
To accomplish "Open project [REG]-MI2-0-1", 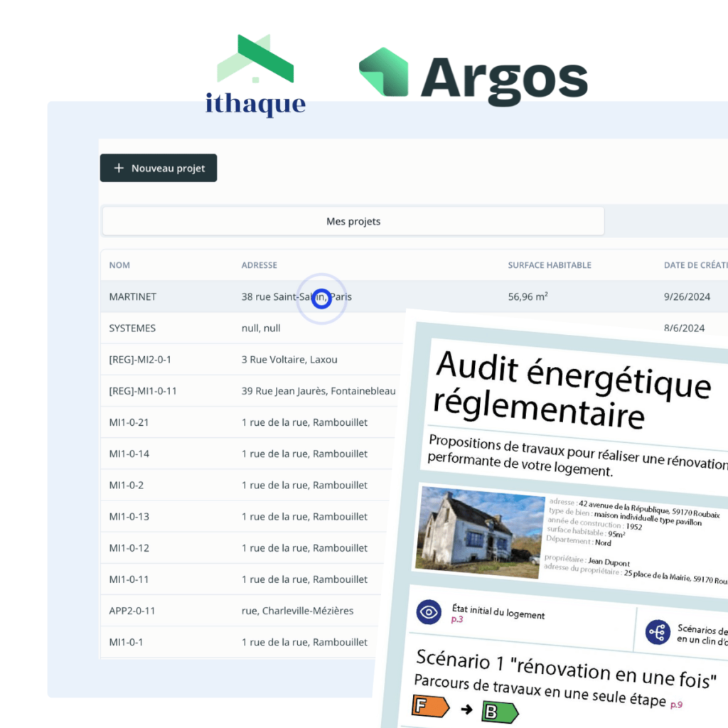I will coord(140,360).
